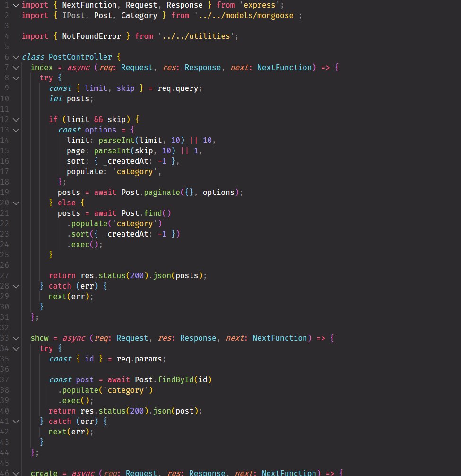
Task: Click the index method name on line 7
Action: pos(42,67)
